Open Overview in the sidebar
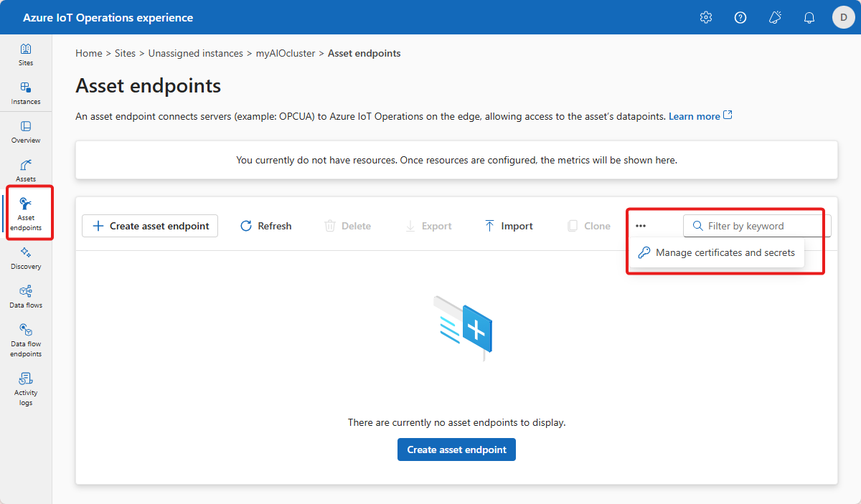The image size is (861, 504). [26, 132]
